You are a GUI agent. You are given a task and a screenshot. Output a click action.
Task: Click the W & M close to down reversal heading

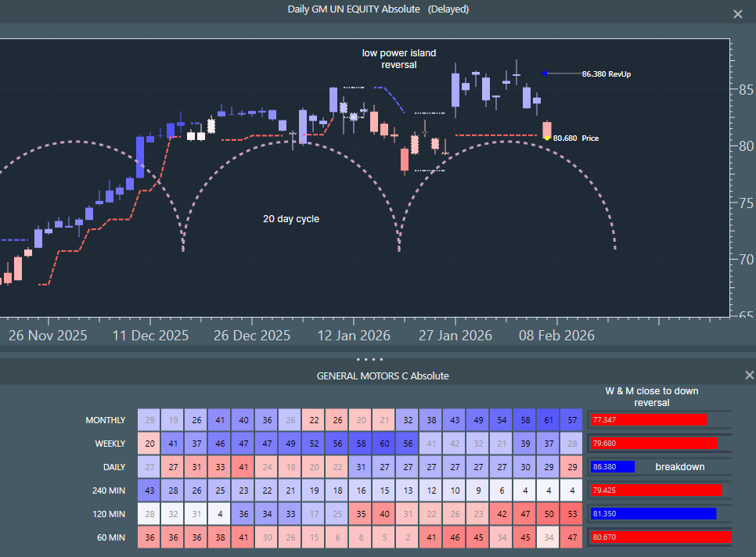point(651,397)
